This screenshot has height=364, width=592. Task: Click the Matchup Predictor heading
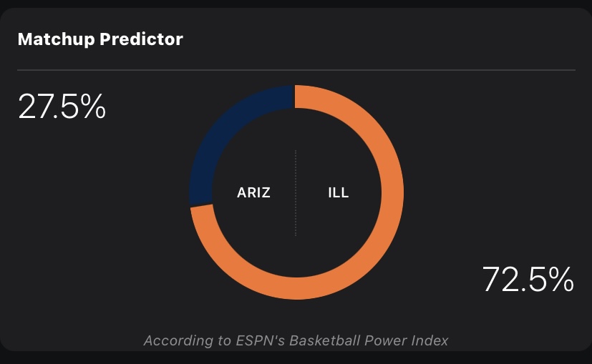[x=100, y=39]
